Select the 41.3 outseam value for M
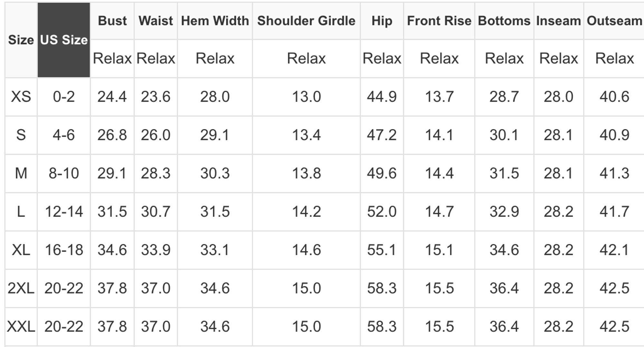644x347 pixels. 614,173
